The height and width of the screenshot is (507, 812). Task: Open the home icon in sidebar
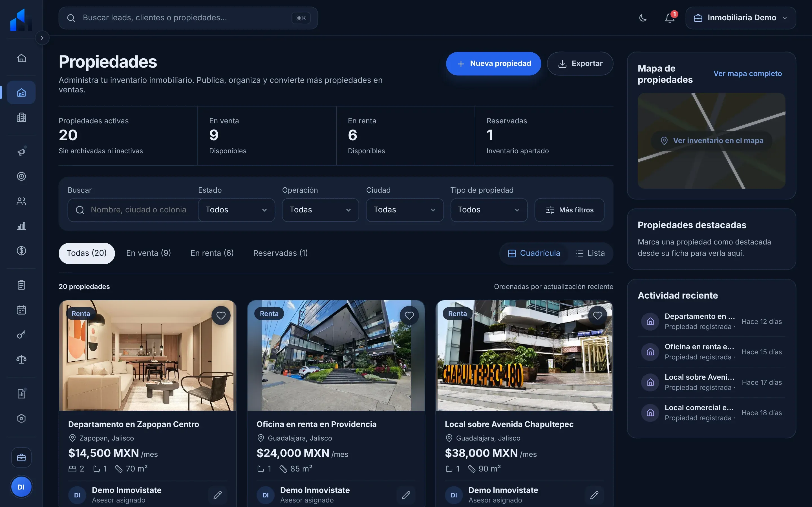[21, 58]
